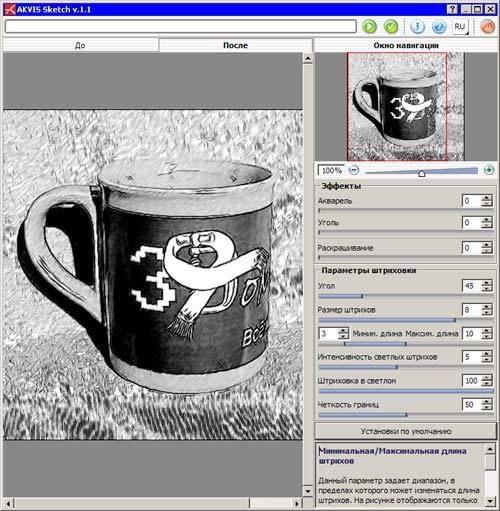This screenshot has width=500, height=511.
Task: Click the Акварель slider track
Action: pyautogui.click(x=406, y=210)
